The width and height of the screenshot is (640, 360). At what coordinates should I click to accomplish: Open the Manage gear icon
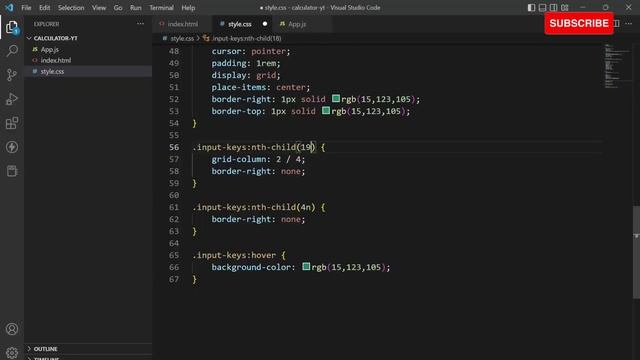click(x=12, y=353)
